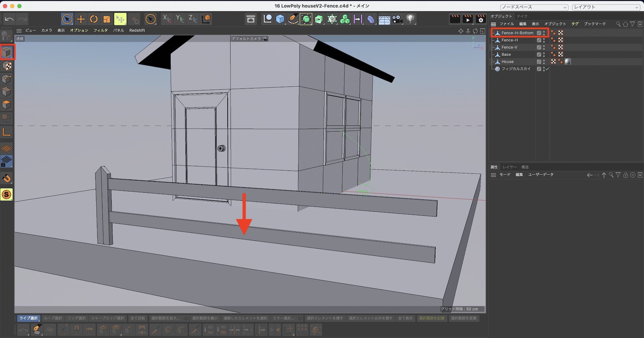Click the House material sphere tag

tap(568, 61)
